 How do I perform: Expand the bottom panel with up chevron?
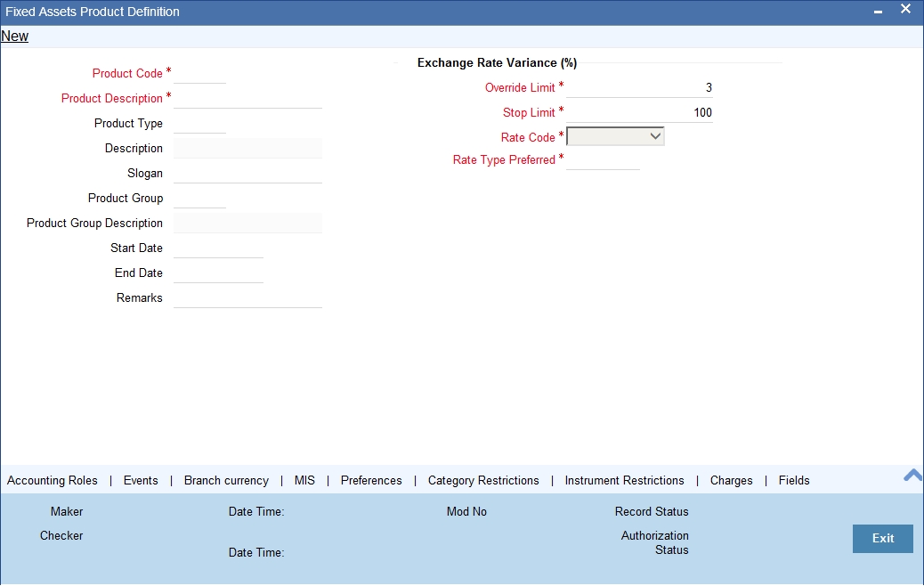point(912,475)
